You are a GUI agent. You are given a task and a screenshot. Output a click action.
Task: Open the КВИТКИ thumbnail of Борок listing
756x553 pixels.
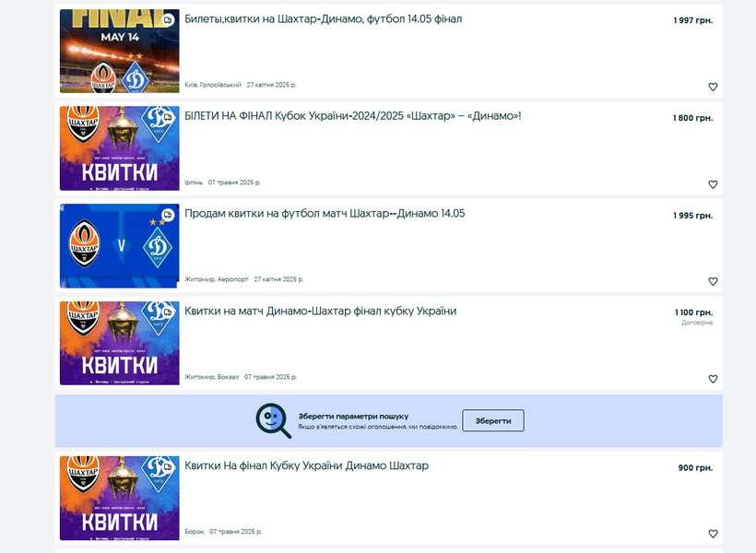click(x=120, y=498)
